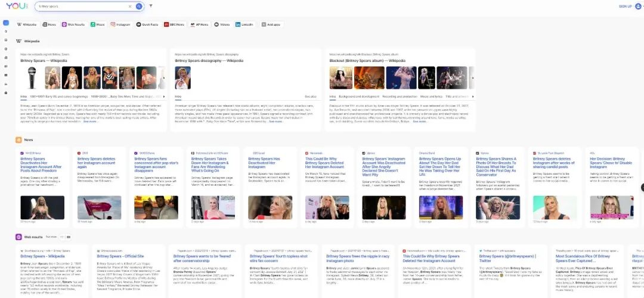This screenshot has width=644, height=298.
Task: Select Music and lyrics tab in Blackout card
Action: click(x=431, y=97)
